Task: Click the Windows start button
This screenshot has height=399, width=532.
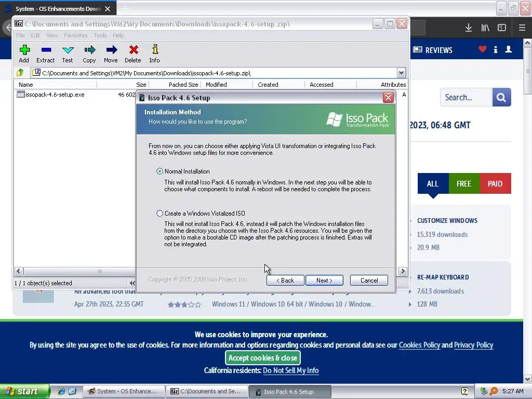Action: (25, 391)
